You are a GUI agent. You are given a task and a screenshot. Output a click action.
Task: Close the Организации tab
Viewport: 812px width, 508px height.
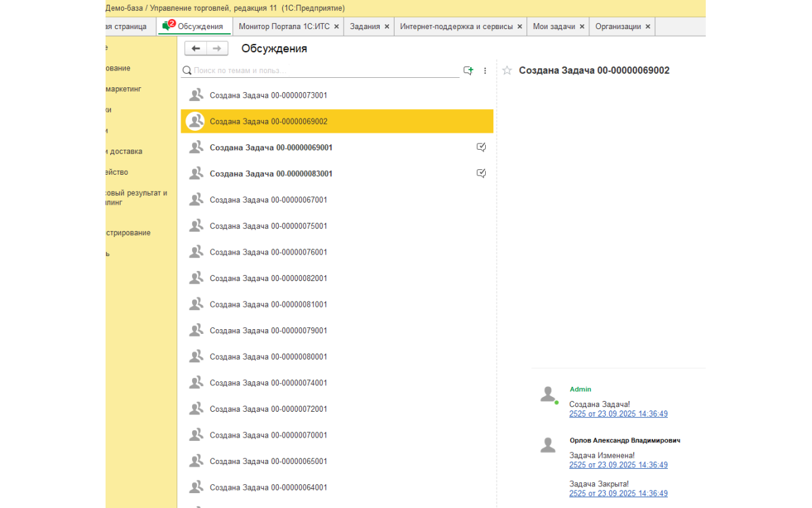(648, 26)
